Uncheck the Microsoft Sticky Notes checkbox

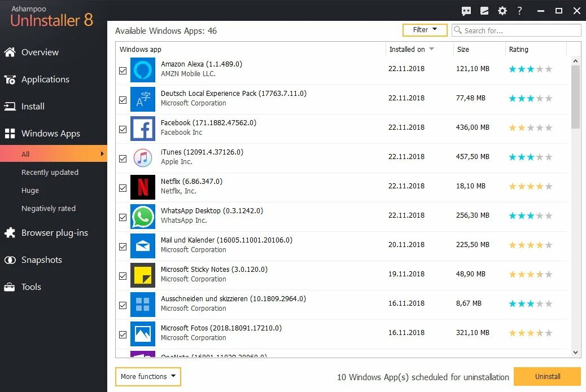point(123,276)
